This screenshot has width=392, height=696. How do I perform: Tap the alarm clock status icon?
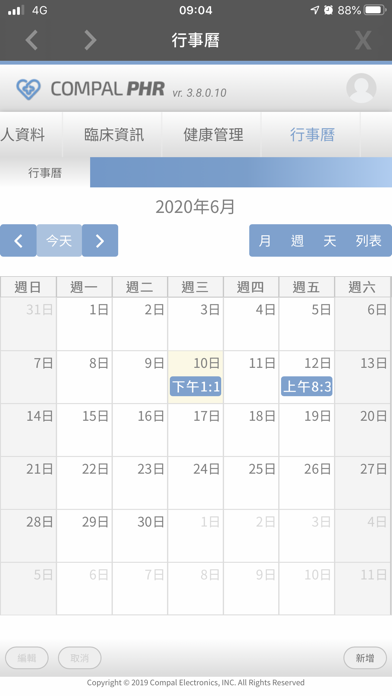coord(329,10)
